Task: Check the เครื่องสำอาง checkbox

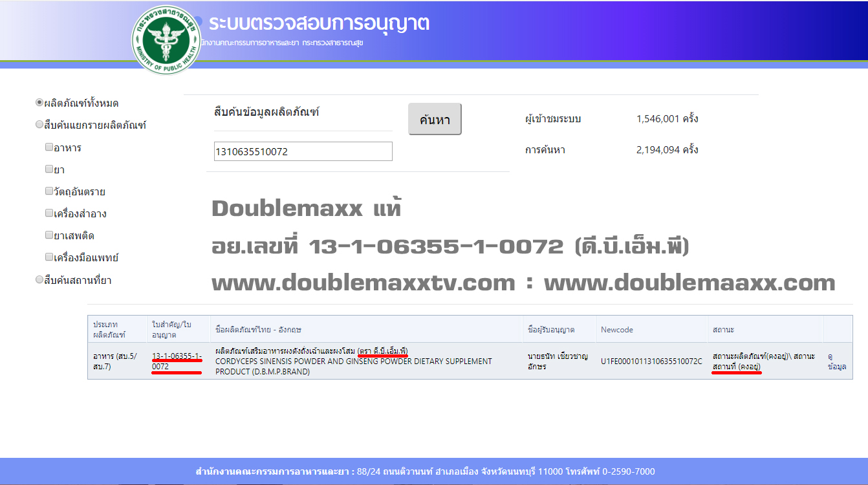Action: 49,213
